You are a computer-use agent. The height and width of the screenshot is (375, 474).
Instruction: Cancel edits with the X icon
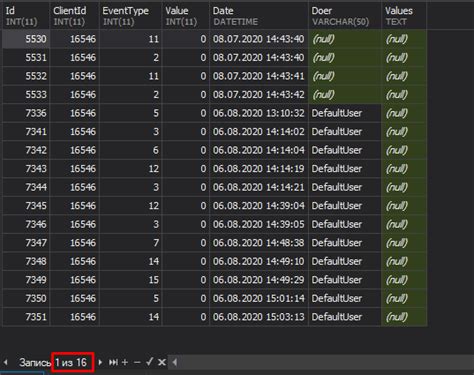pyautogui.click(x=162, y=362)
